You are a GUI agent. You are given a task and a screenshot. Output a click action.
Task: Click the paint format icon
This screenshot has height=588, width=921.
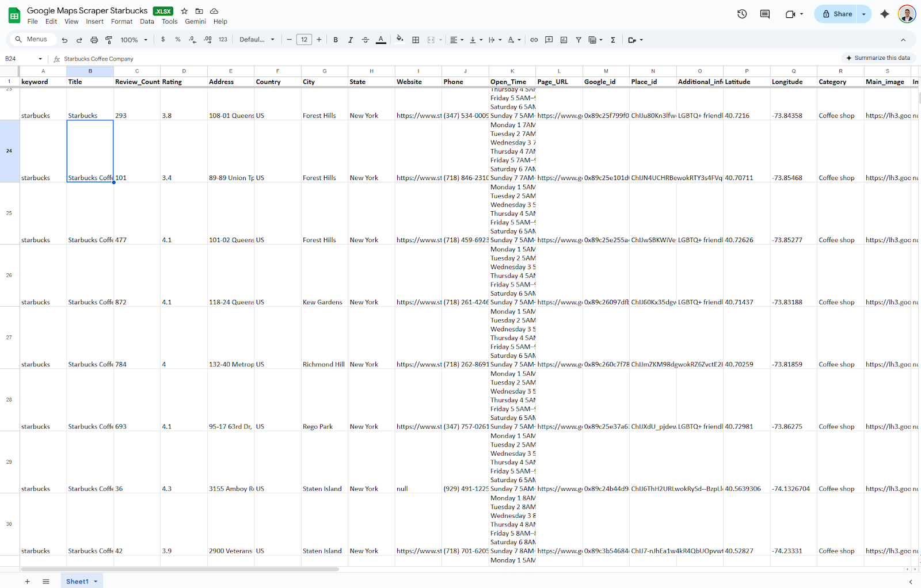click(x=109, y=40)
